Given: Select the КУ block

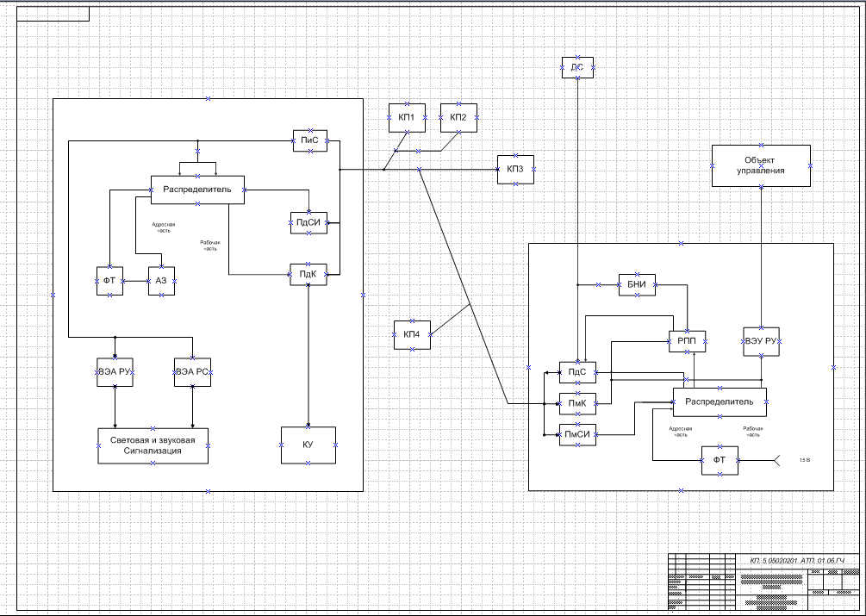Looking at the screenshot, I should click(308, 445).
